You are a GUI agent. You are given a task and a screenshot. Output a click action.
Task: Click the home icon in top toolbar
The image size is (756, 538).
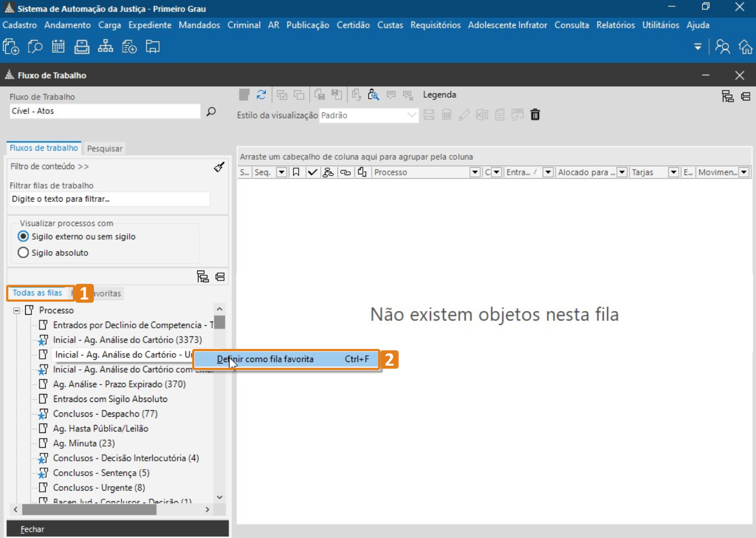(x=745, y=47)
